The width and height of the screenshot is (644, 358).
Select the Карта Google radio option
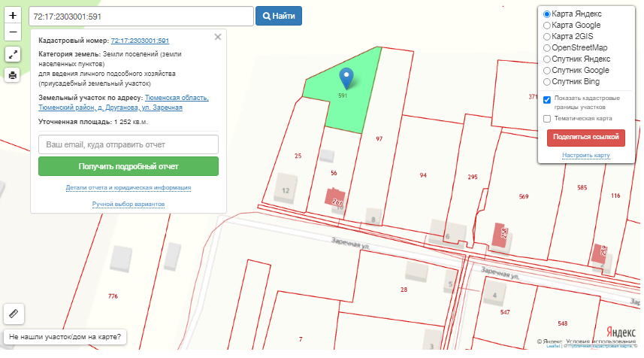[547, 26]
